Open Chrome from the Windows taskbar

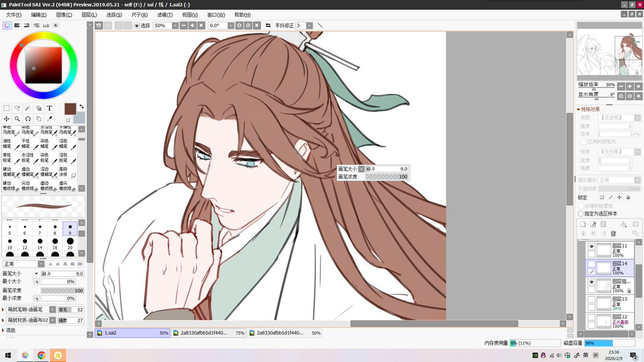[41, 355]
